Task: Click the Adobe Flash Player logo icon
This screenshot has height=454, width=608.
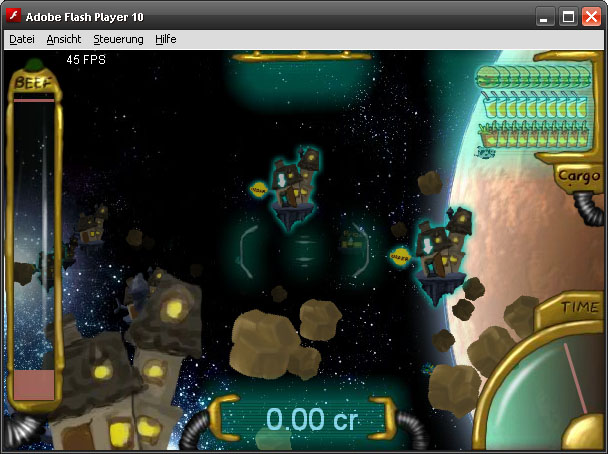Action: [14, 16]
